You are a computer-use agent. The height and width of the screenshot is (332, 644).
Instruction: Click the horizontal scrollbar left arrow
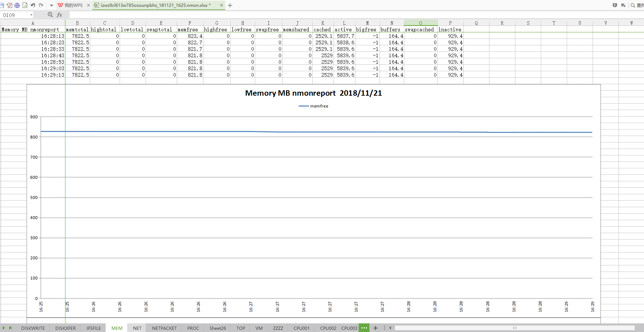click(x=390, y=328)
